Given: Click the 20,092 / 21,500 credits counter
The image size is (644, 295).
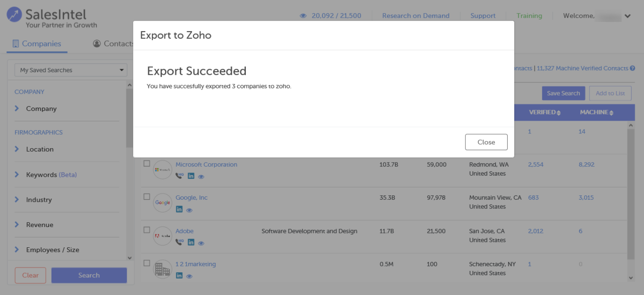Looking at the screenshot, I should [x=336, y=16].
